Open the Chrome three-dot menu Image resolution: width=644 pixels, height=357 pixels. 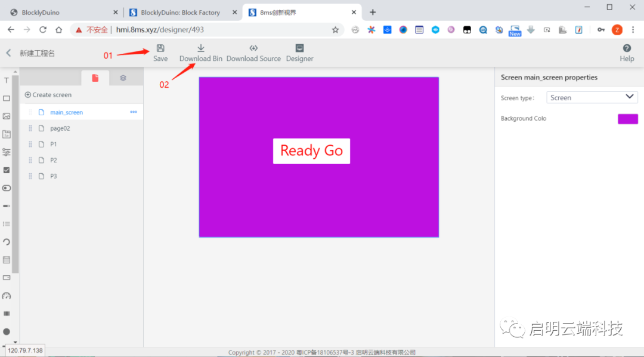coord(633,30)
